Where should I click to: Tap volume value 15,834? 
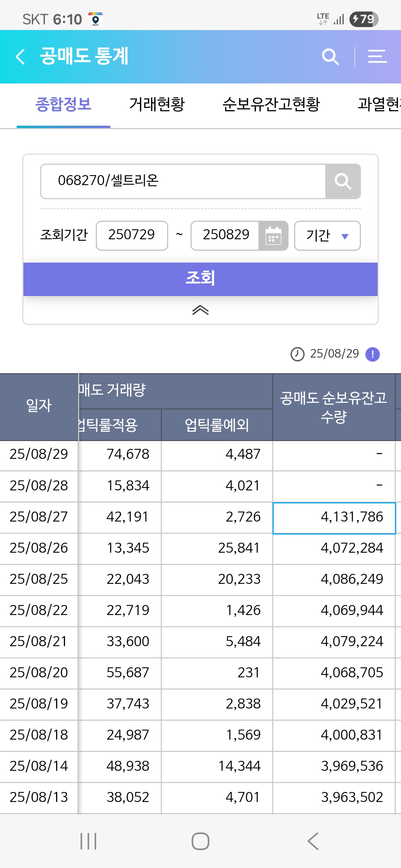[128, 486]
